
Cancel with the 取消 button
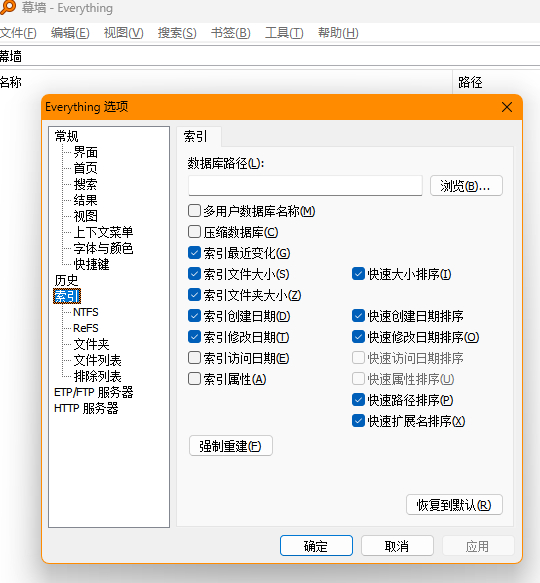397,546
